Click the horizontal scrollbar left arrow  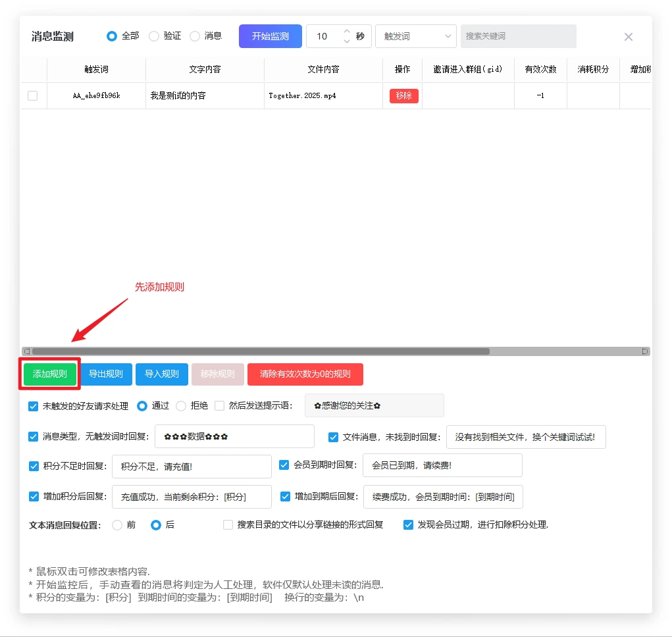[27, 351]
